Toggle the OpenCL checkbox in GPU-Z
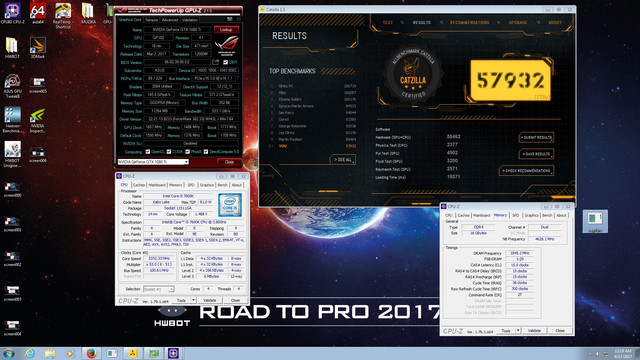The image size is (640, 360). [148, 152]
